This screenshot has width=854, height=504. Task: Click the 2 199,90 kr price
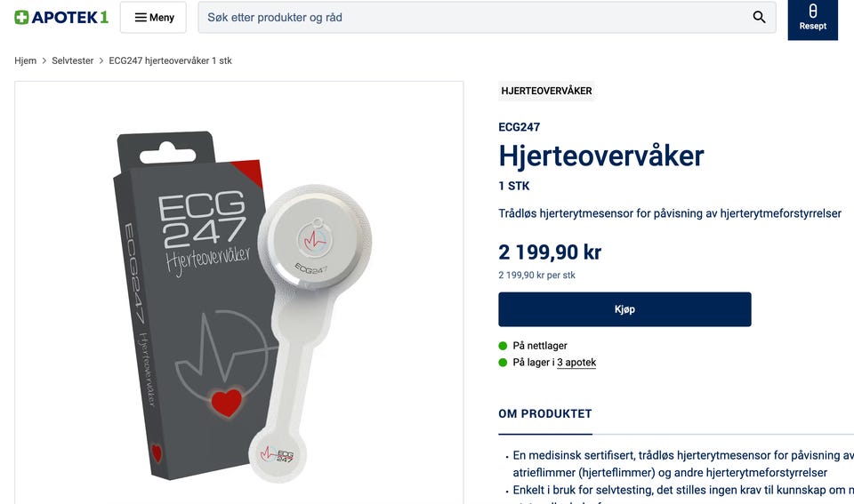coord(550,252)
